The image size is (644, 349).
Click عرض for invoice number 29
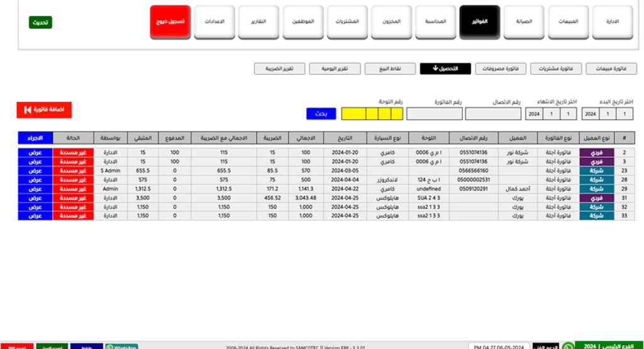tap(35, 189)
